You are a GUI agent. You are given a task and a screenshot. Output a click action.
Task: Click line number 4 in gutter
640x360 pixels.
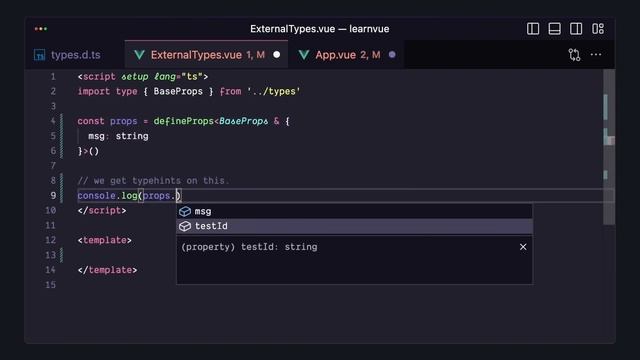point(53,121)
